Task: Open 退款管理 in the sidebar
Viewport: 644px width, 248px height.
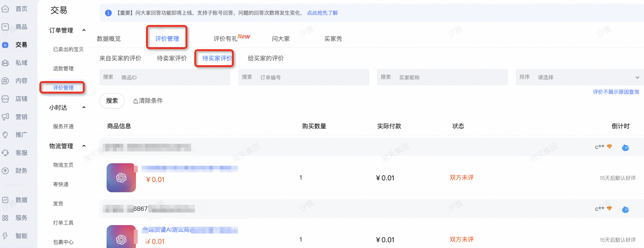Action: 63,68
